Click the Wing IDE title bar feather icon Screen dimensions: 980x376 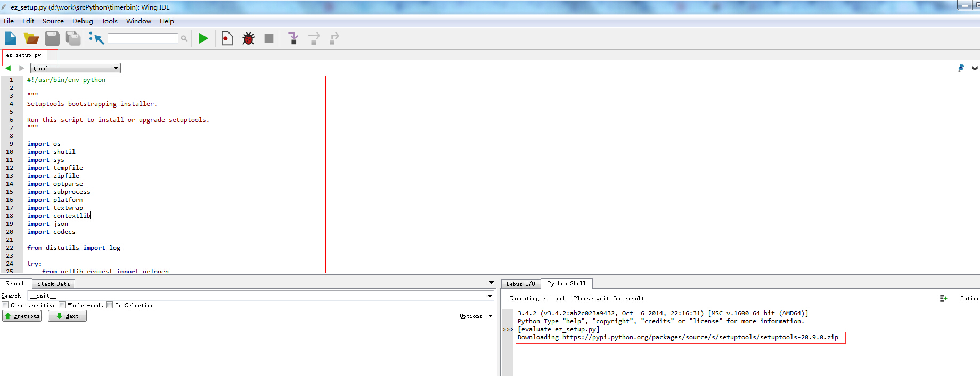point(4,7)
